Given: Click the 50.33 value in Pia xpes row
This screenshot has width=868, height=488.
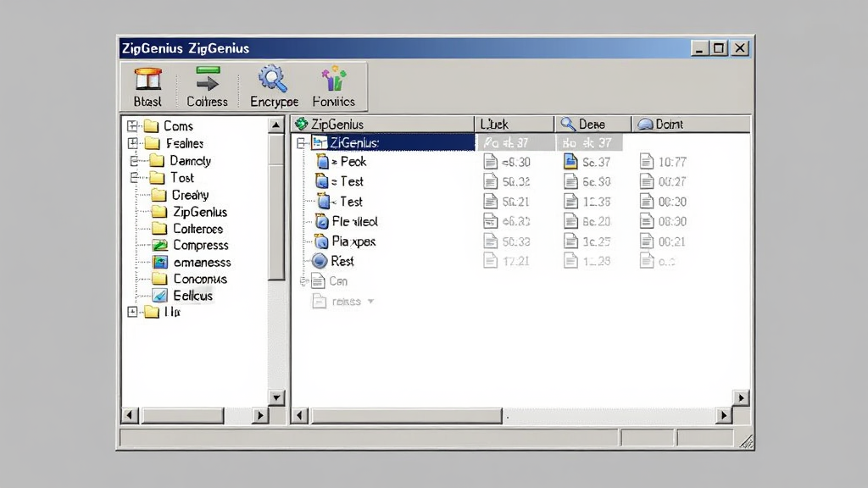Looking at the screenshot, I should [516, 241].
